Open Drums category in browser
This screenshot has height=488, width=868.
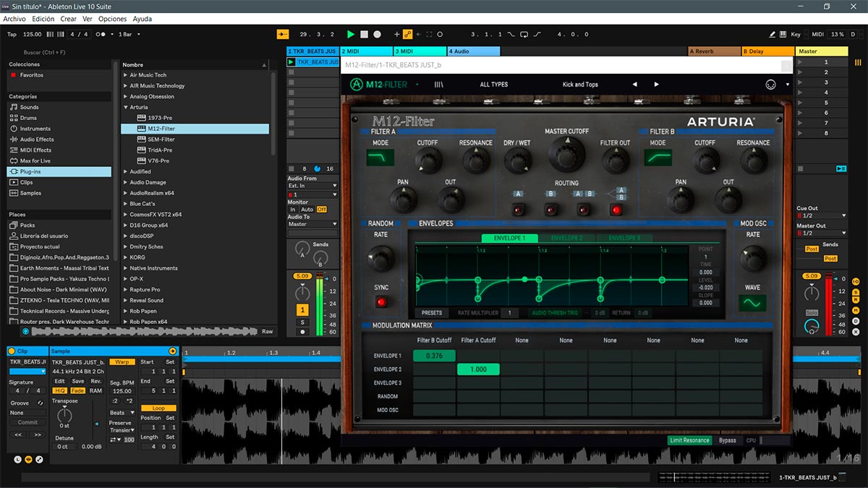[28, 118]
